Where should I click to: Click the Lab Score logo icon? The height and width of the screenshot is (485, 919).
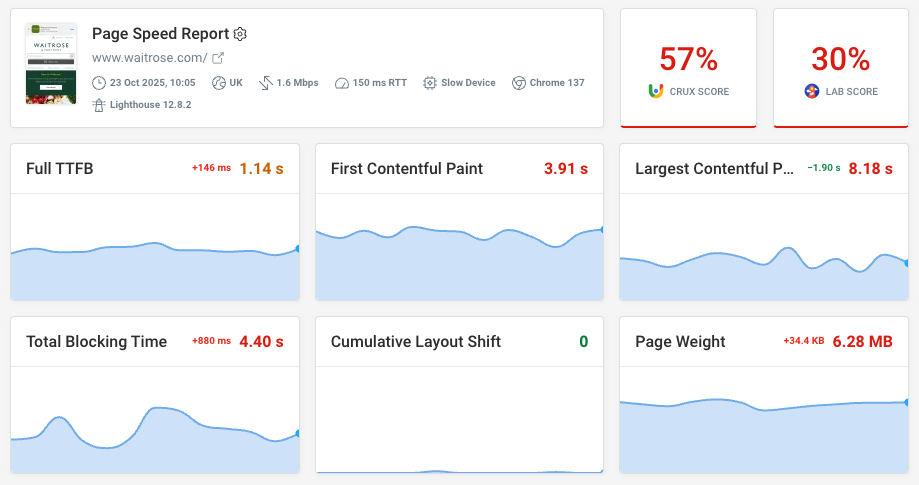pos(812,91)
